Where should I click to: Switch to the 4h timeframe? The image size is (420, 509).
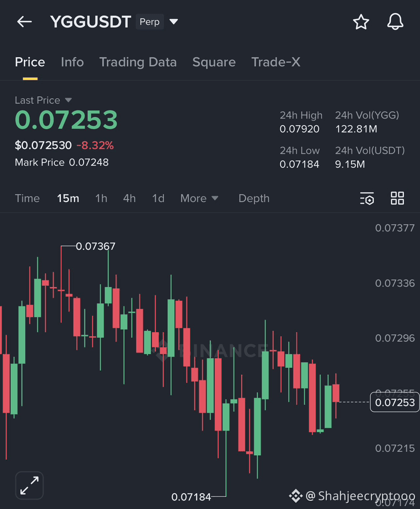pos(129,198)
